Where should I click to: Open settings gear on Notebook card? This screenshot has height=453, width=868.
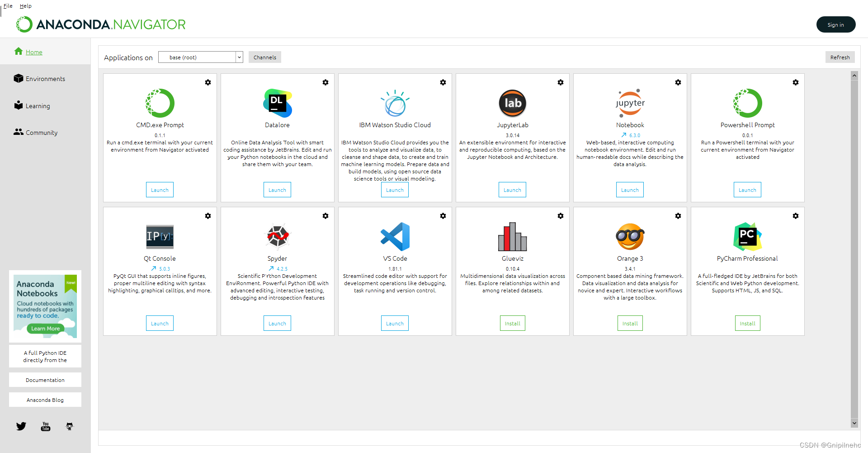point(678,82)
